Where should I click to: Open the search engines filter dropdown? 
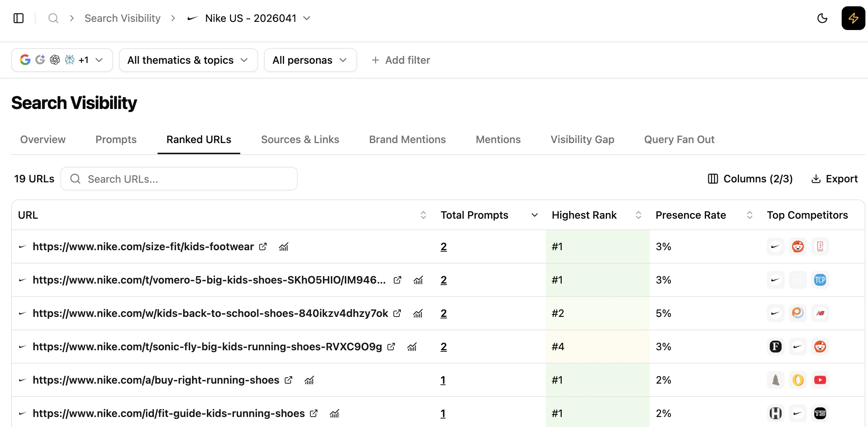click(x=62, y=60)
